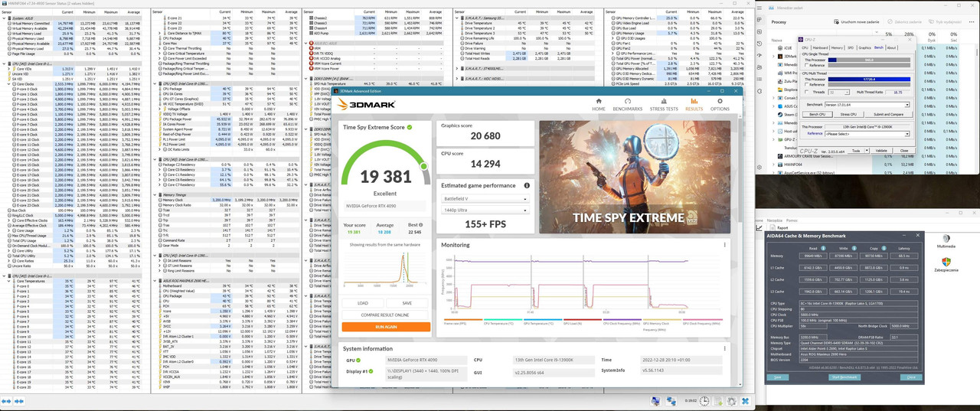Open Task Manager App history sidebar icon

coord(759,44)
